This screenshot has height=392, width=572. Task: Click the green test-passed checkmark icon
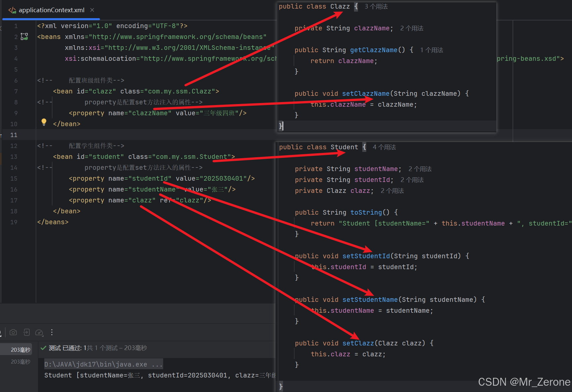coord(43,348)
